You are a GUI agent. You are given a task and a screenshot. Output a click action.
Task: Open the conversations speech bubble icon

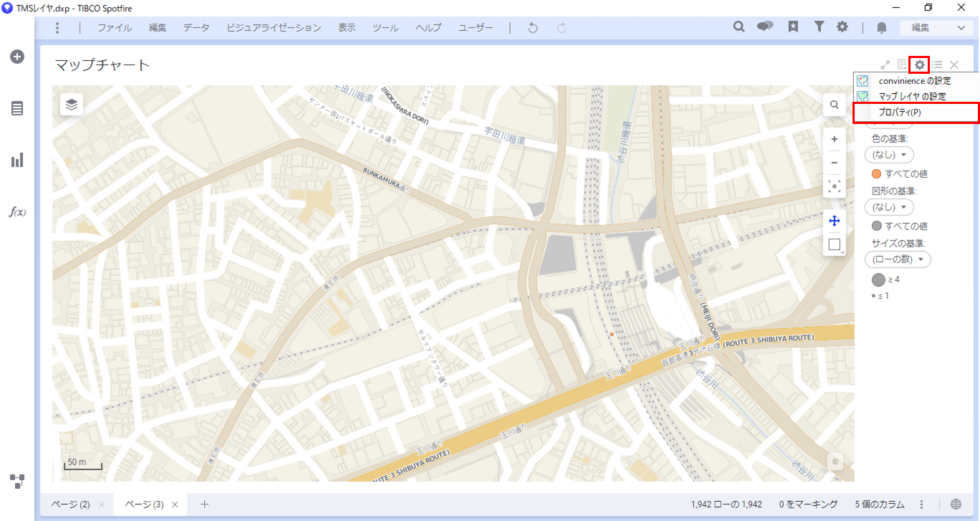765,27
